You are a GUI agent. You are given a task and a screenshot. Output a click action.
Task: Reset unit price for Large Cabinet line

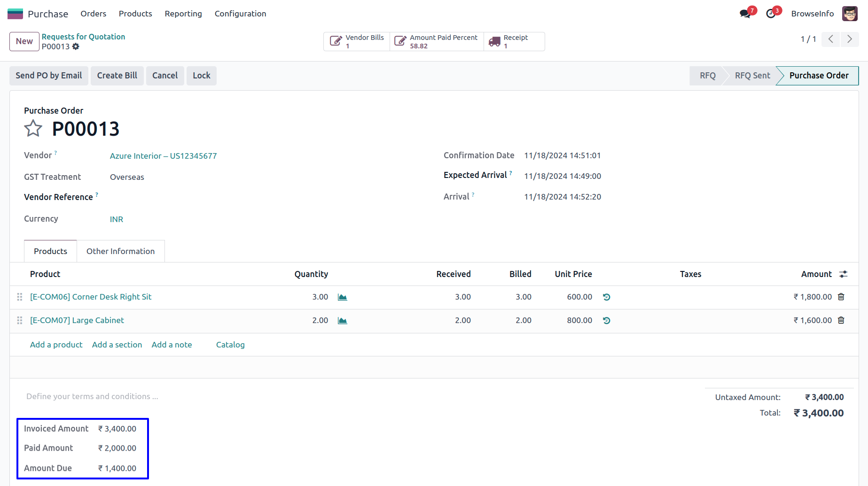click(607, 320)
